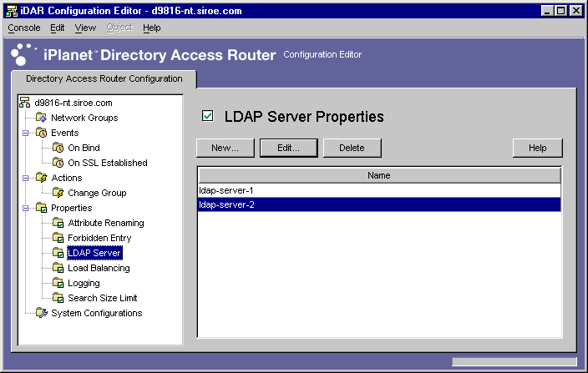588x373 pixels.
Task: Select On SSL Established in the tree
Action: 108,163
